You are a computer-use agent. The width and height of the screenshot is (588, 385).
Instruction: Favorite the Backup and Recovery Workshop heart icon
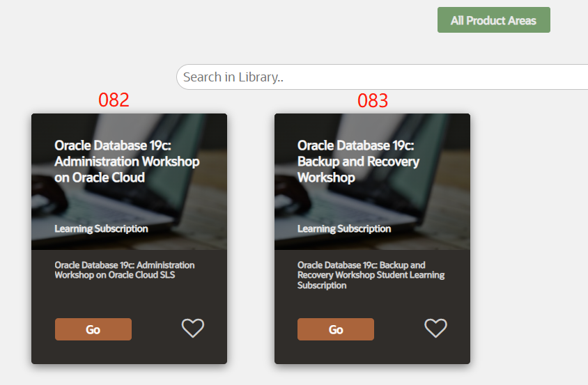[435, 328]
